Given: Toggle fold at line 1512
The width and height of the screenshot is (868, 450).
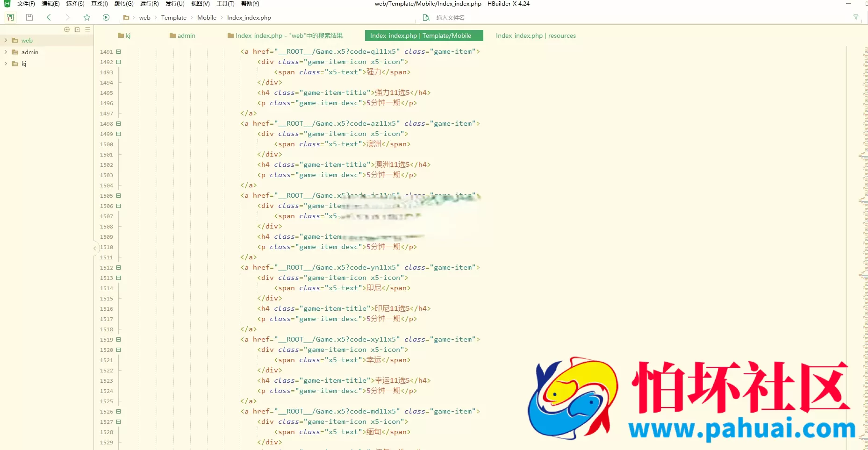Looking at the screenshot, I should pyautogui.click(x=119, y=268).
